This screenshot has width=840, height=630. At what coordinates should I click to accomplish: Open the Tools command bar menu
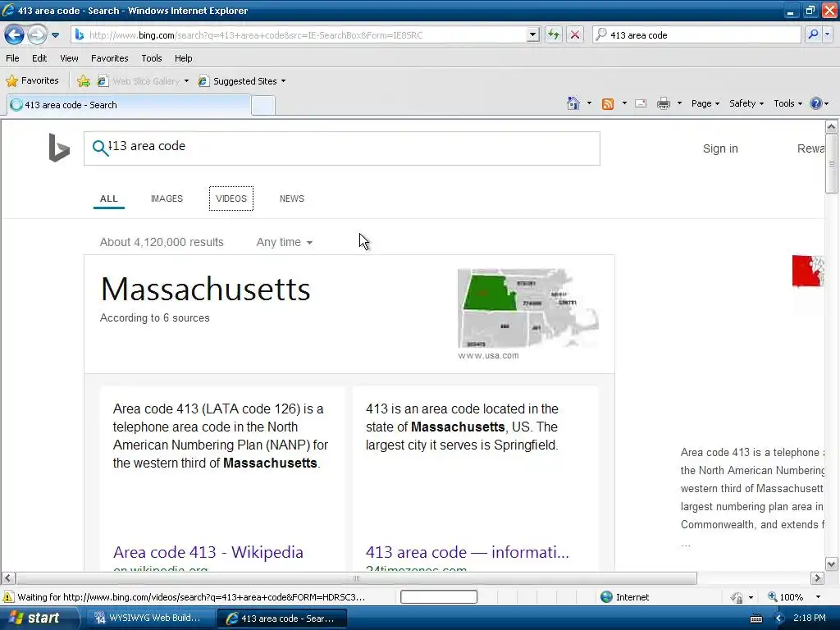coord(787,103)
